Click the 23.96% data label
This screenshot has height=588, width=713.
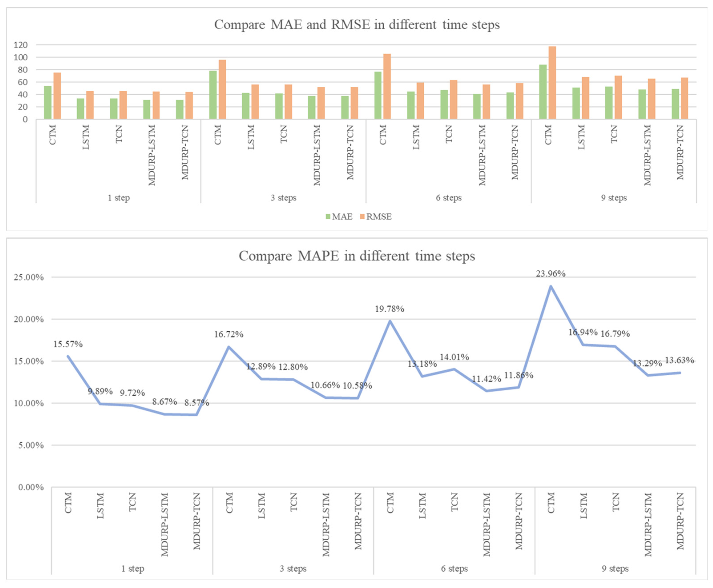click(x=550, y=274)
